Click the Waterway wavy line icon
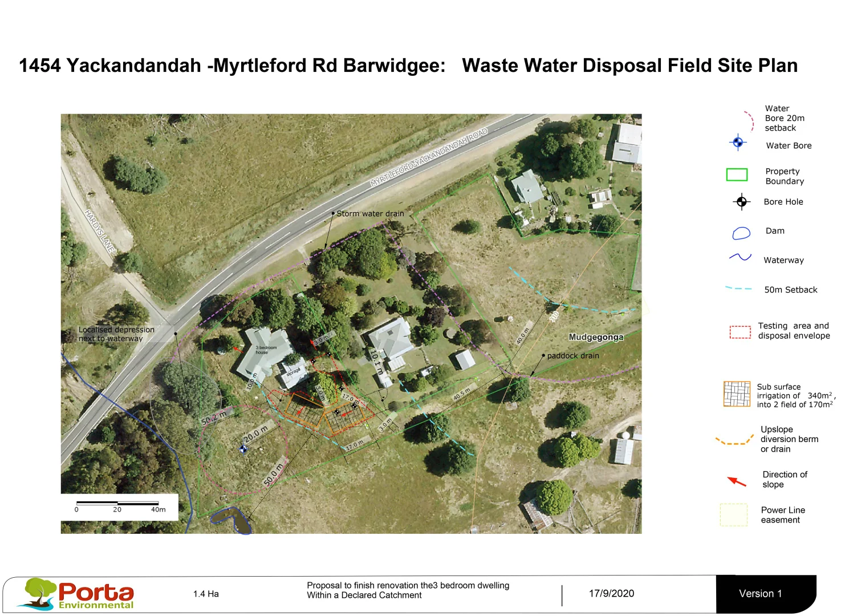This screenshot has width=853, height=616. (x=740, y=258)
